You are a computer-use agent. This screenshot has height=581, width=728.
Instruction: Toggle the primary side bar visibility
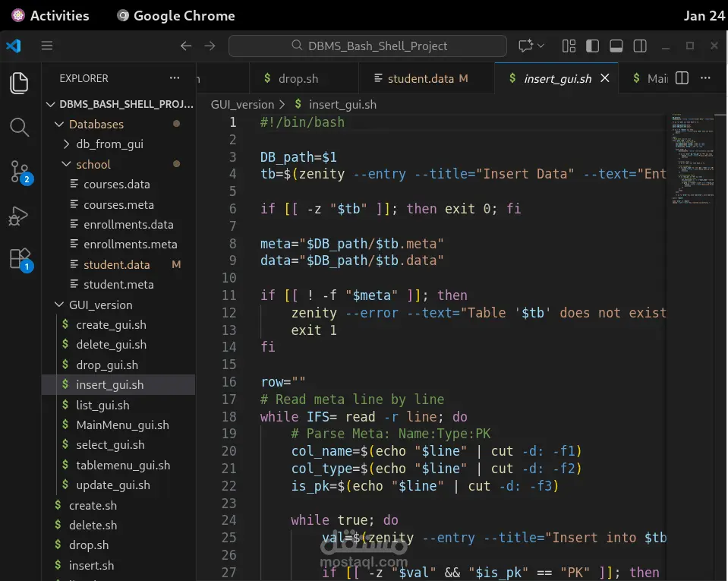(592, 46)
